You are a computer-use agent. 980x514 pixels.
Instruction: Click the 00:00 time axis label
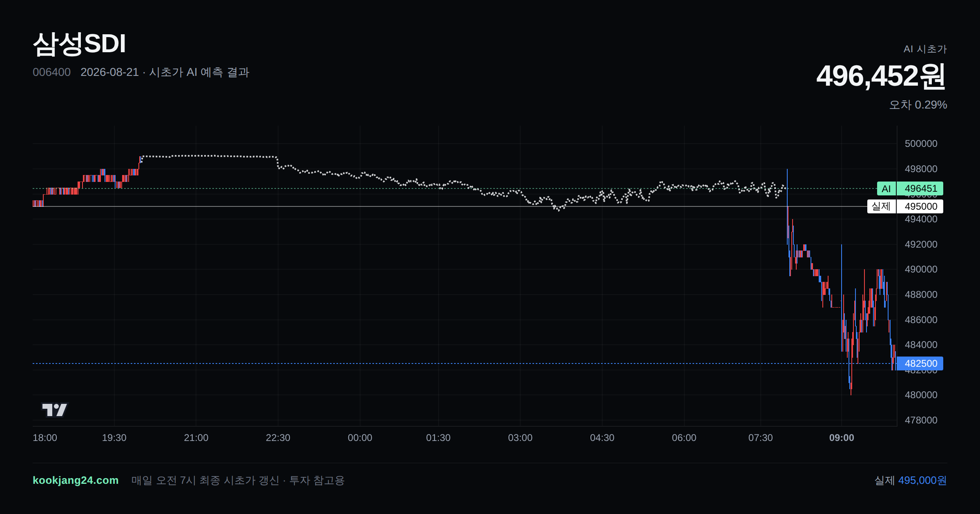pyautogui.click(x=360, y=438)
